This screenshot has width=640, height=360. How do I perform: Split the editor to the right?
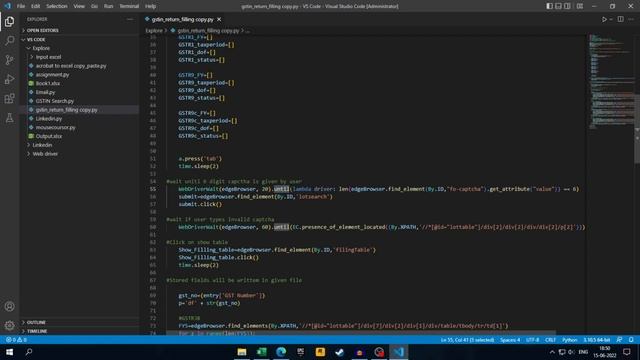pyautogui.click(x=620, y=19)
